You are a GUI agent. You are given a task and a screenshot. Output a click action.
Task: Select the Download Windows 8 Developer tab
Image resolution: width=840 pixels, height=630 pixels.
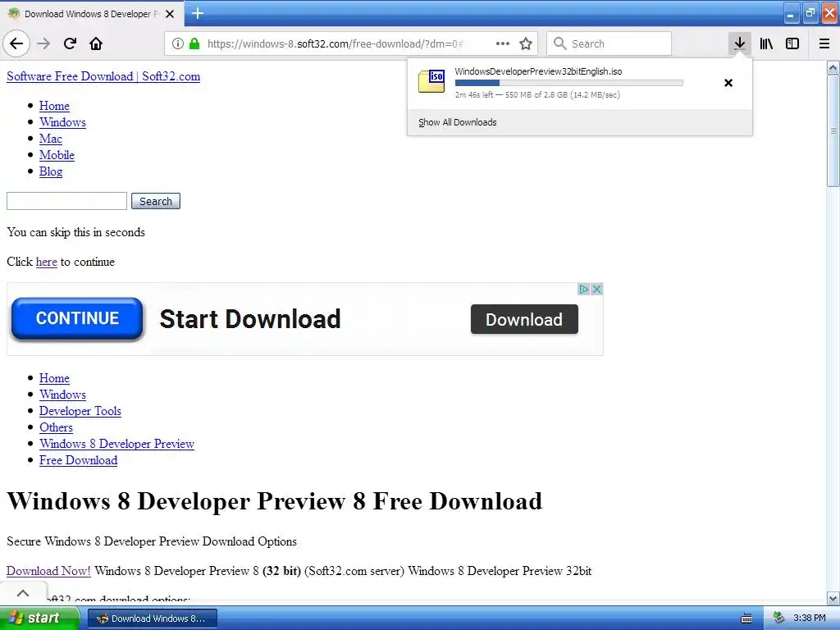92,14
